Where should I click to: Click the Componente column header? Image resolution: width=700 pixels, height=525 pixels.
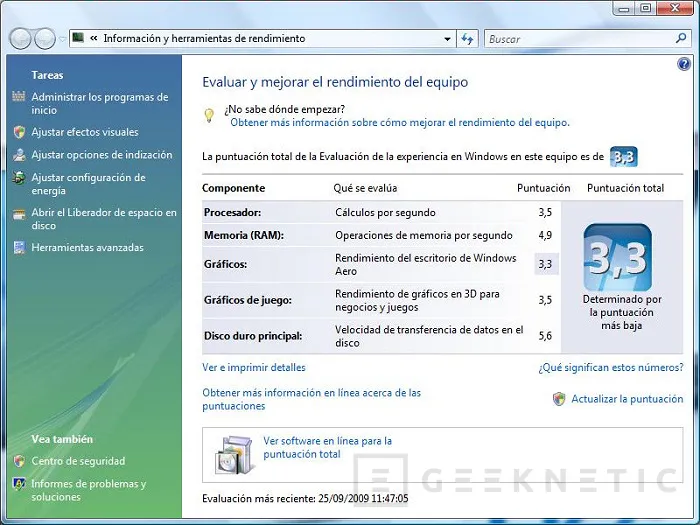(233, 188)
